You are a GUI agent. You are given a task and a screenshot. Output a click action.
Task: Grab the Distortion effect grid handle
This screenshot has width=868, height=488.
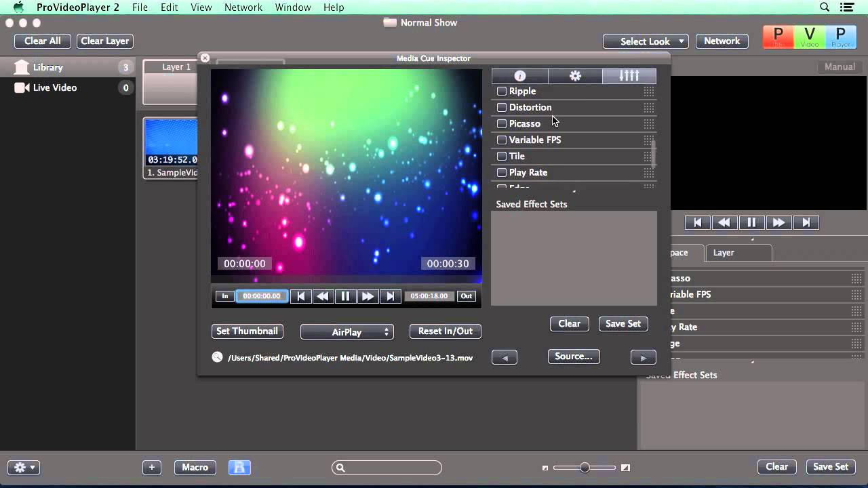tap(649, 107)
